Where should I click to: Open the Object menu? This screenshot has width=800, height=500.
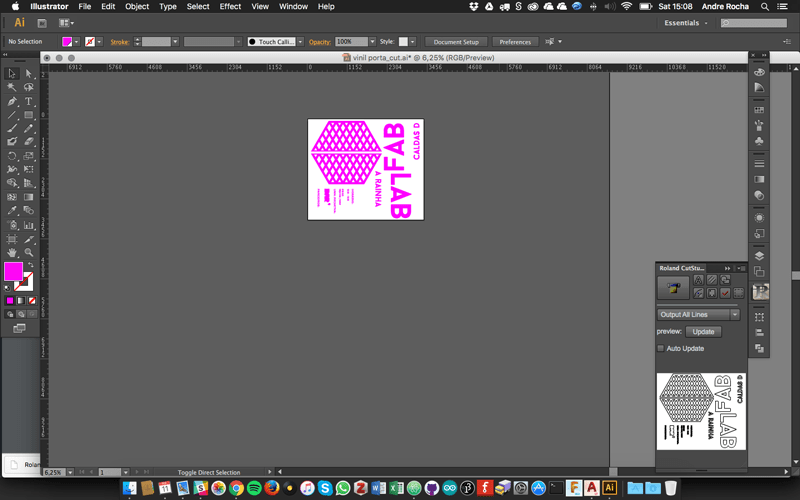click(x=137, y=7)
